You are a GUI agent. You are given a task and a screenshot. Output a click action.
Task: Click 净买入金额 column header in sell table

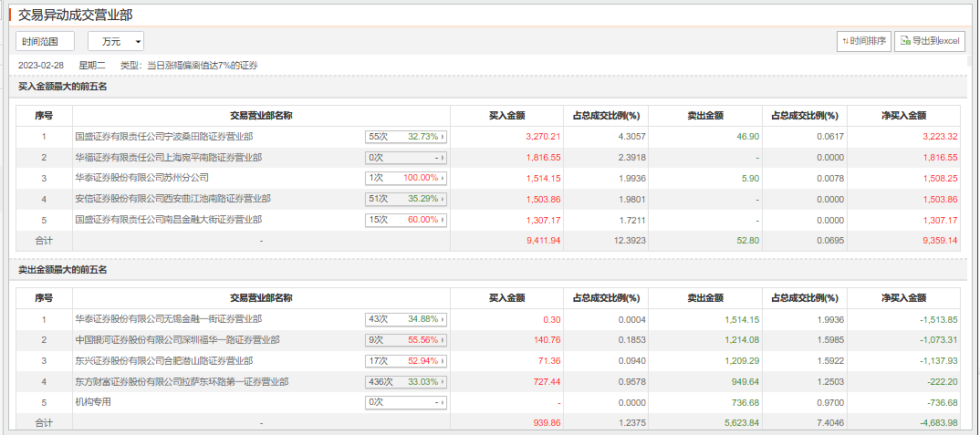(903, 298)
